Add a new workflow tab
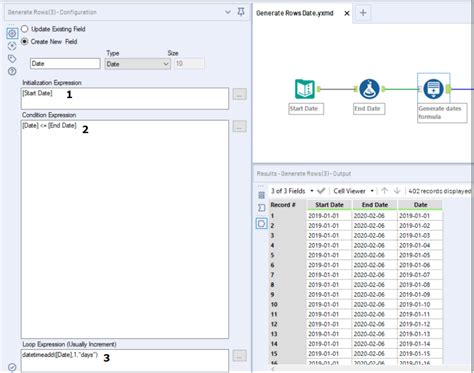Viewport: 474px width, 373px height. click(363, 13)
